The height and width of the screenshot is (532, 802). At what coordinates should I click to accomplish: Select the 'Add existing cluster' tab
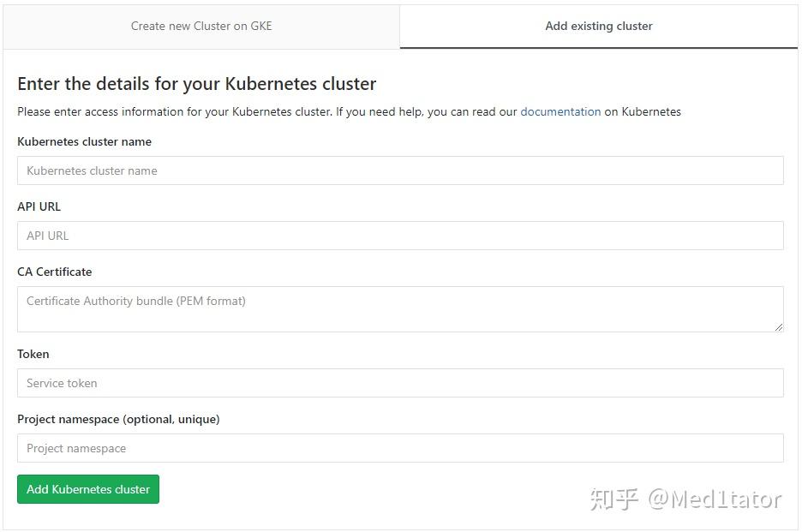(x=598, y=26)
